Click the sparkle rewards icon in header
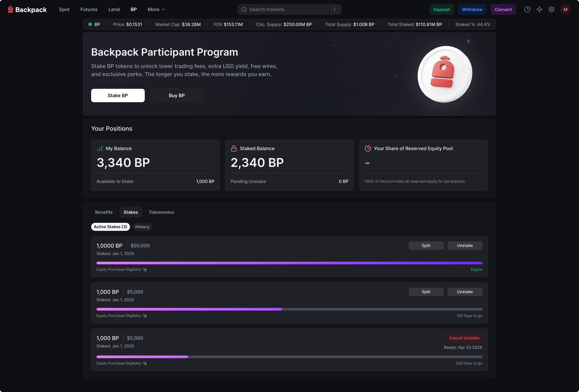Screen dimensions: 579x392 [539, 9]
